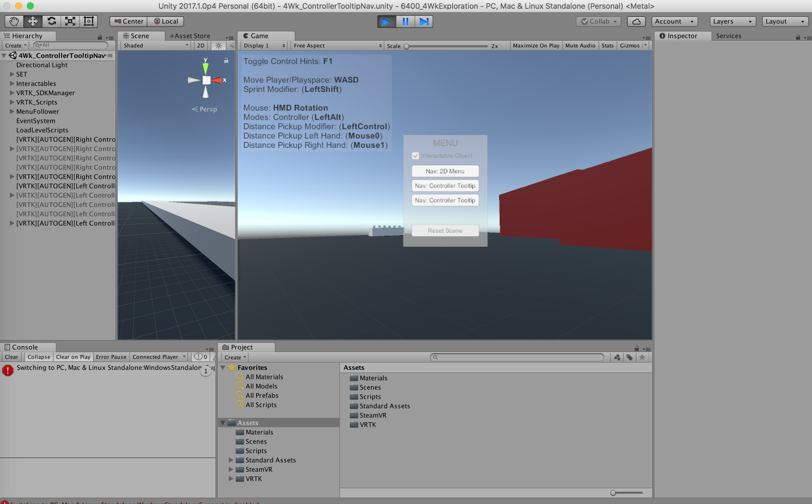Click the red X axis cone
The height and width of the screenshot is (504, 812).
[x=216, y=80]
